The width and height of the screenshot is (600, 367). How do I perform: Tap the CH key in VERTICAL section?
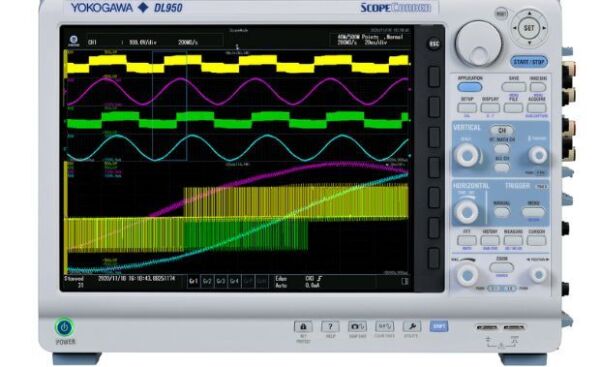502,130
